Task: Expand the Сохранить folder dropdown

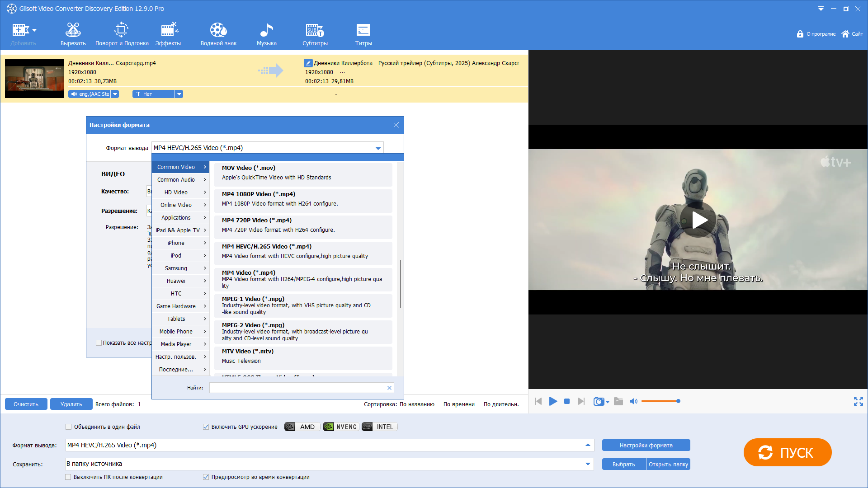Action: [588, 464]
